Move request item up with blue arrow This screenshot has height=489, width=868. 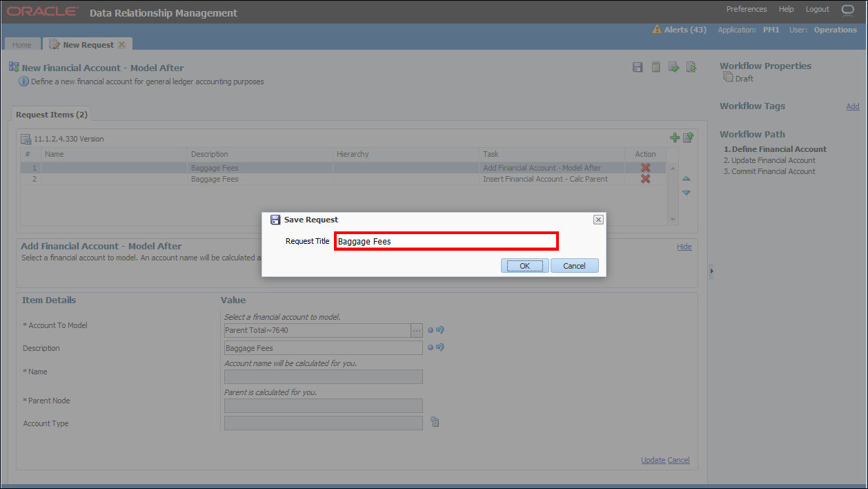686,179
